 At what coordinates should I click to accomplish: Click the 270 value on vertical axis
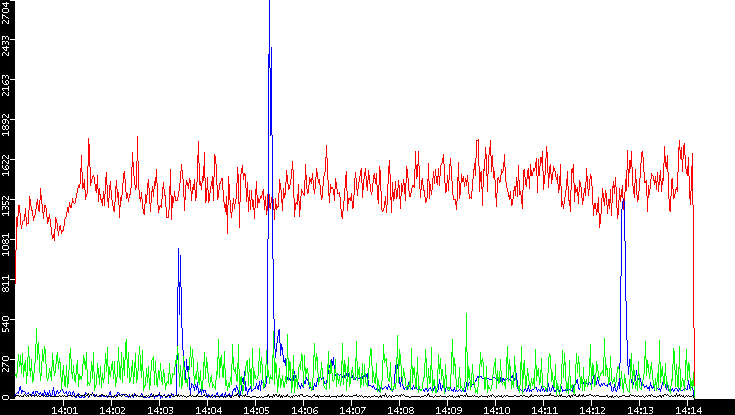pos(5,362)
